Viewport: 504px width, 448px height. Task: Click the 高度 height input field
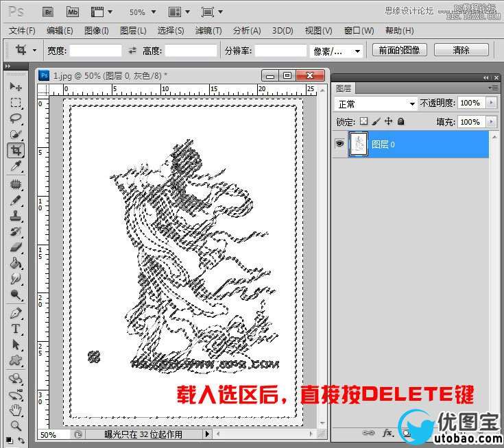(x=191, y=51)
